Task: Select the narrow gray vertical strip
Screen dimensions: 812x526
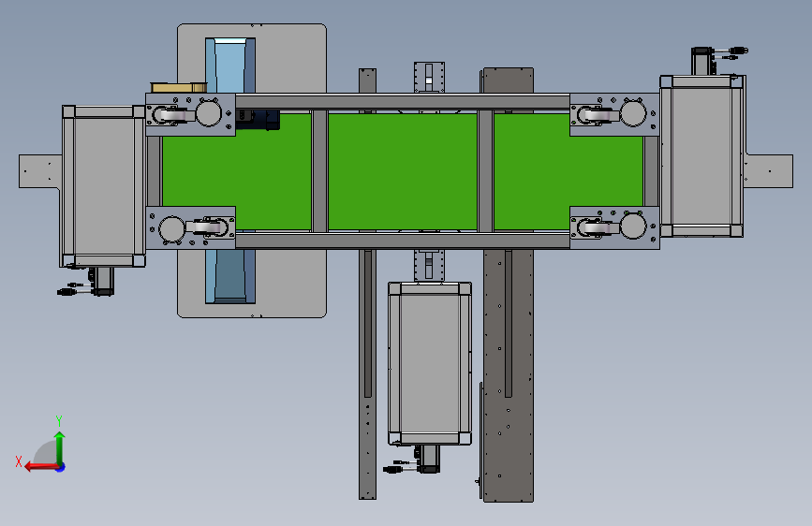Action: [x=368, y=374]
